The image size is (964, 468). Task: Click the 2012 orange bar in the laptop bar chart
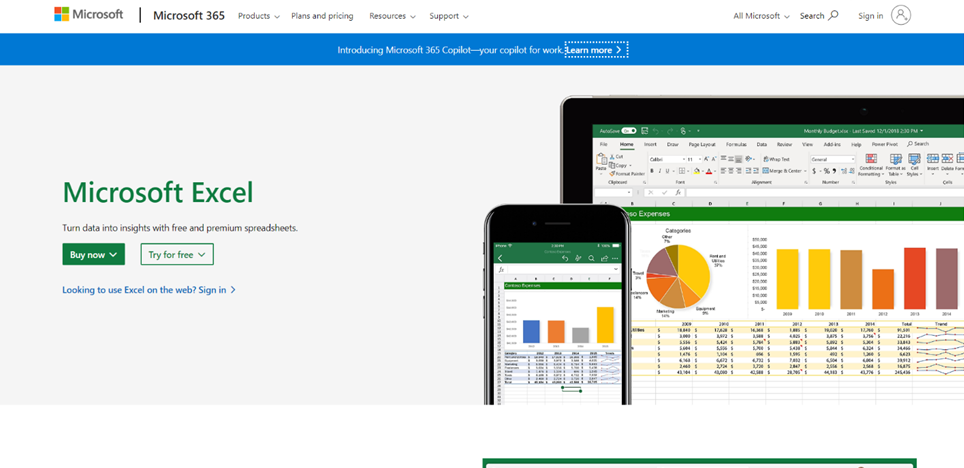point(883,289)
